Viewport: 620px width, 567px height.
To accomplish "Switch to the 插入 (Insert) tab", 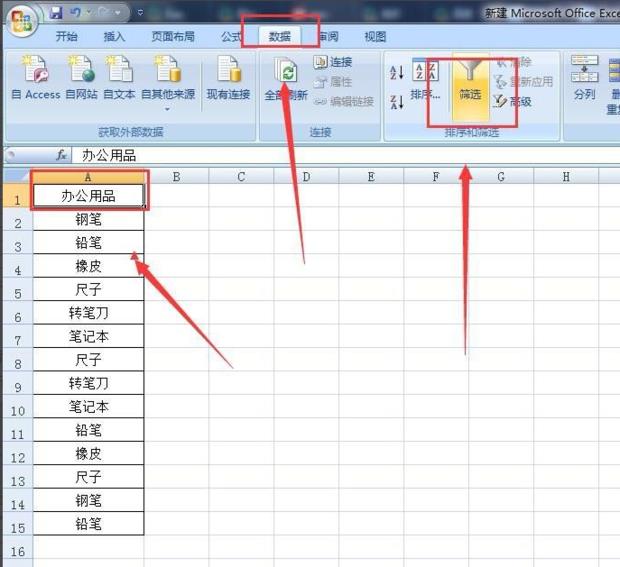I will click(115, 36).
